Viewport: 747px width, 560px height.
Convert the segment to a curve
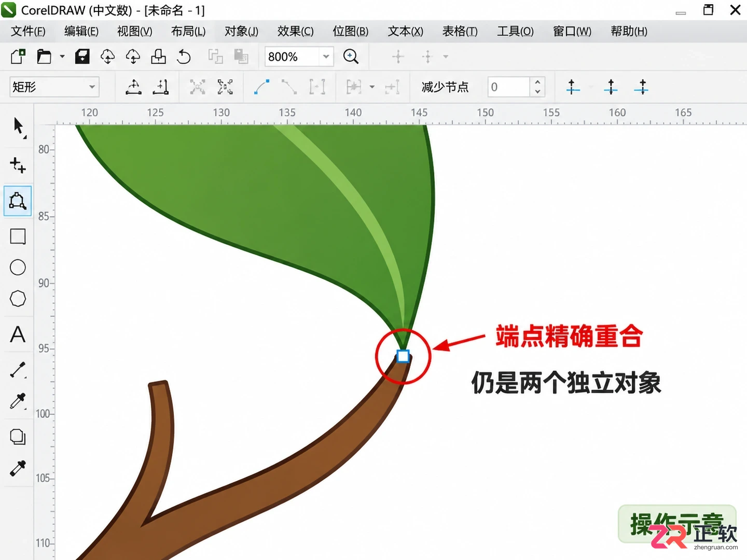pyautogui.click(x=262, y=87)
